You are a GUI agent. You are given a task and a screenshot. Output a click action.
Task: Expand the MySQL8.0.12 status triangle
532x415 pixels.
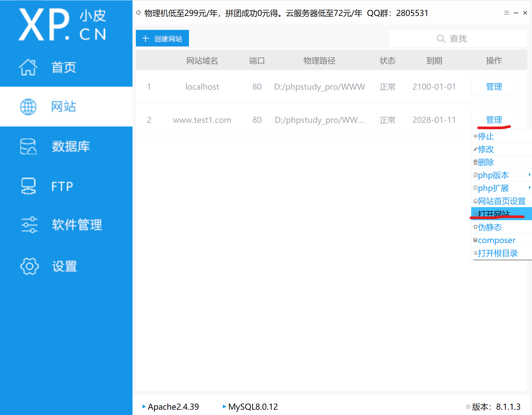point(224,407)
